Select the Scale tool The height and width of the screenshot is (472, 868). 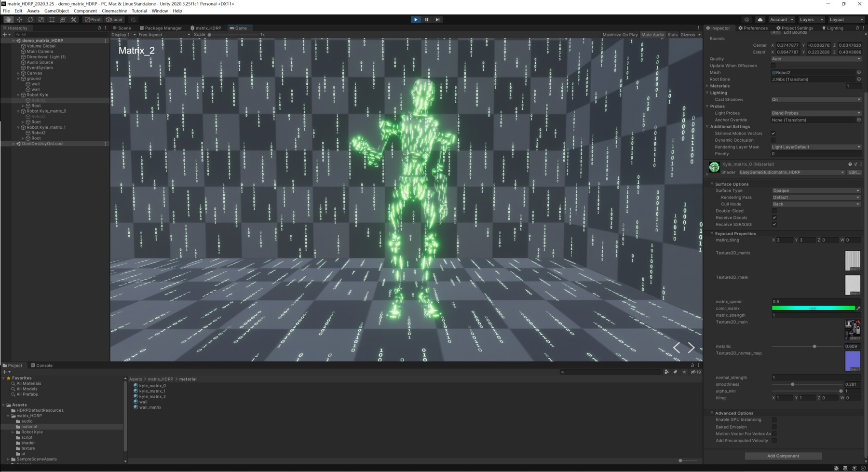point(41,20)
